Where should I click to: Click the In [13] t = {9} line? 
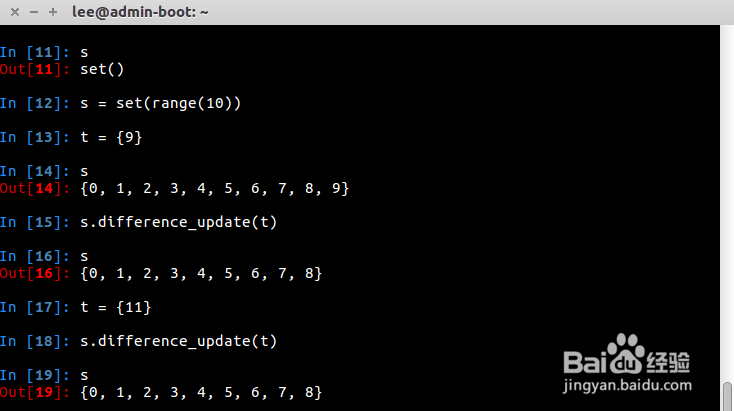click(71, 137)
